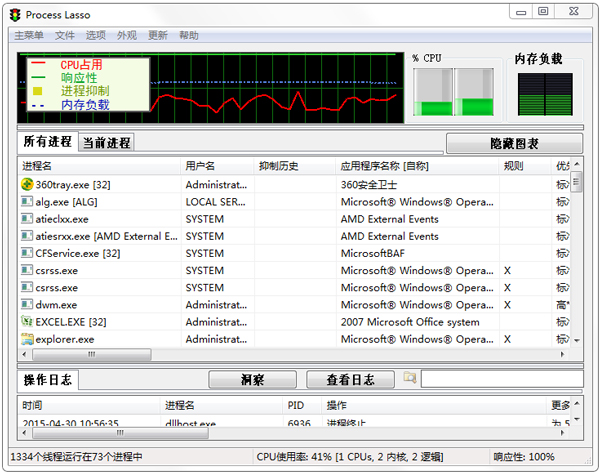This screenshot has width=600, height=473.
Task: Click the log list scroll left arrow
Action: tap(24, 433)
